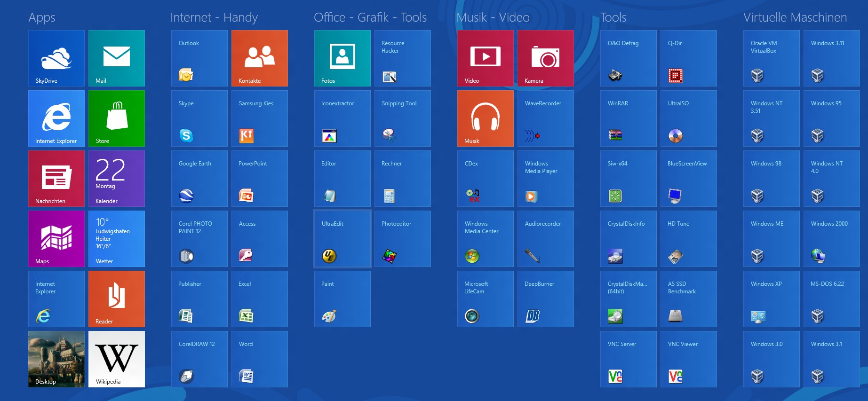Screen dimensions: 868x401
Task: Open AS SSD Benchmark
Action: pos(689,299)
